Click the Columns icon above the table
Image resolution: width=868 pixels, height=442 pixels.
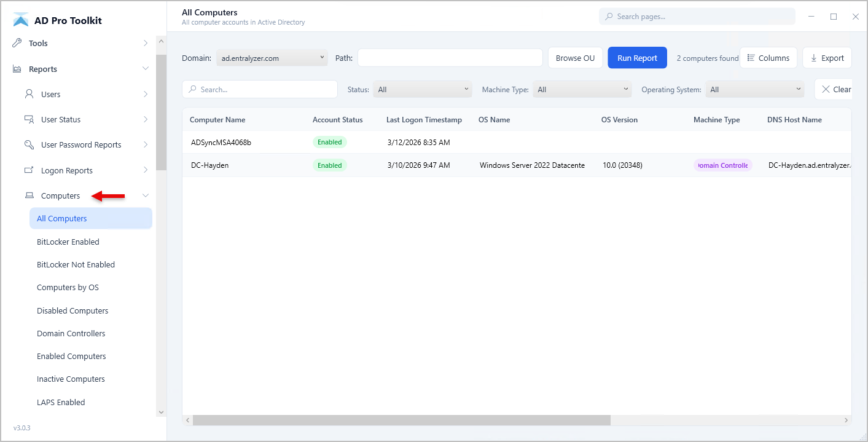[x=751, y=57]
